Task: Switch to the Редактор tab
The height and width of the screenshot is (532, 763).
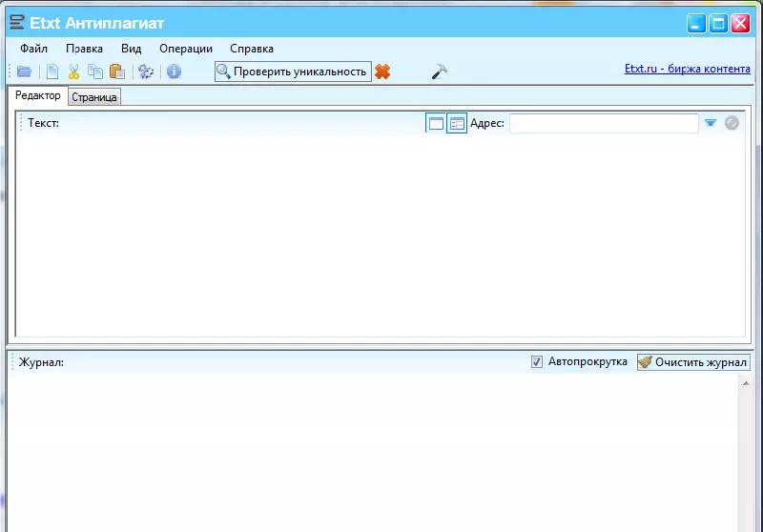Action: (x=38, y=95)
